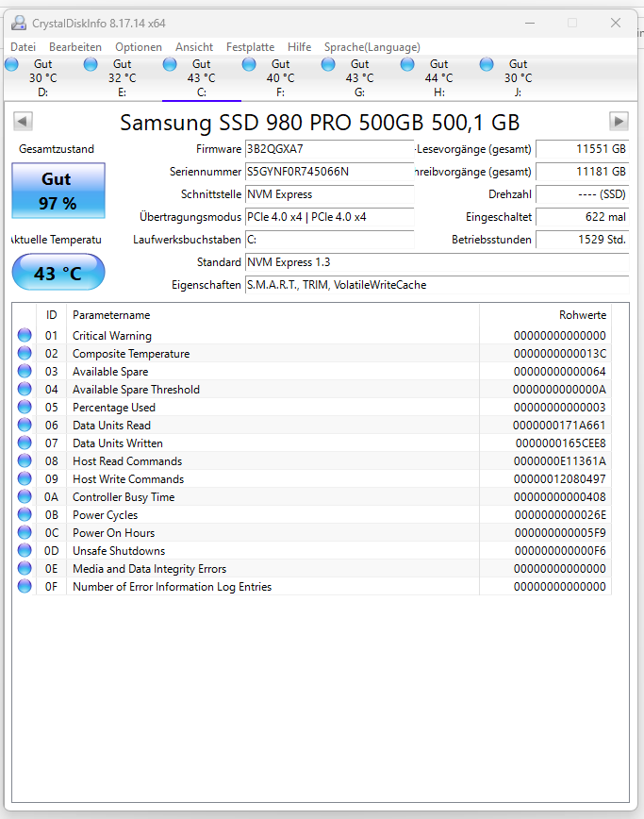Open the Sprache(Language) menu
The width and height of the screenshot is (644, 819).
372,47
